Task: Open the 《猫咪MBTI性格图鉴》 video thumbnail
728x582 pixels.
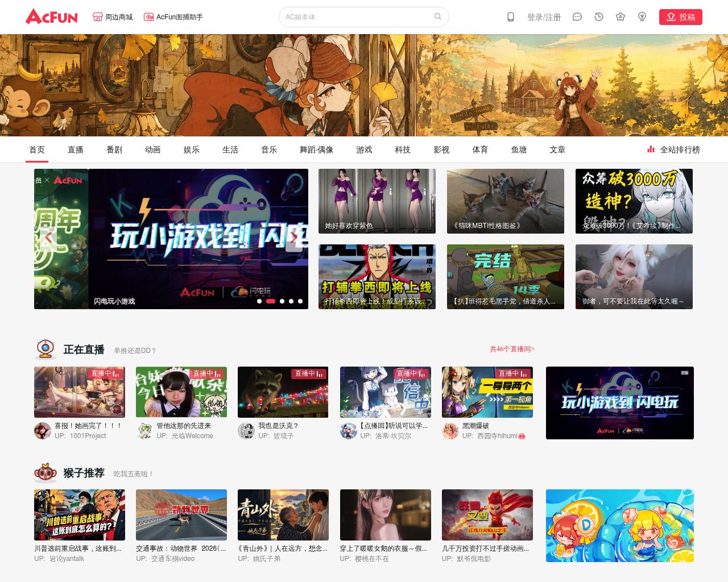Action: pos(506,201)
